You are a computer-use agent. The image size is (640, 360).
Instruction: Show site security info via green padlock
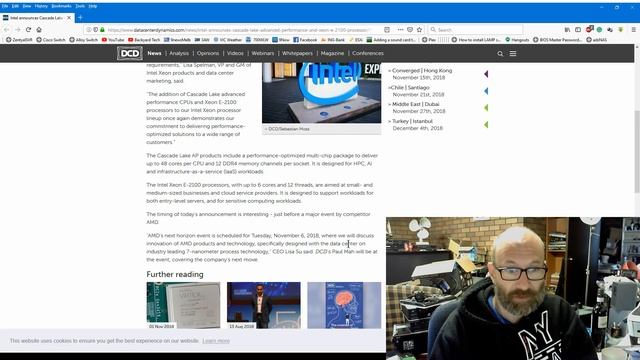102,30
